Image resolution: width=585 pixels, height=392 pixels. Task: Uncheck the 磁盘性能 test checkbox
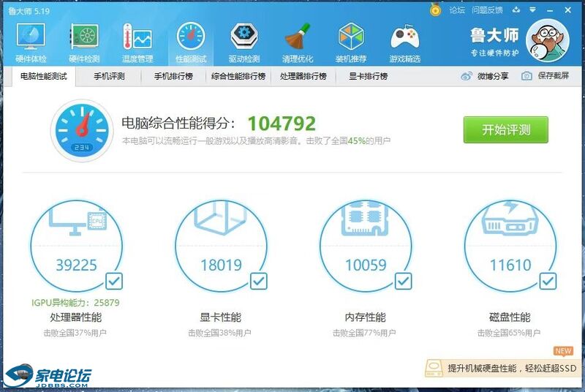[548, 282]
